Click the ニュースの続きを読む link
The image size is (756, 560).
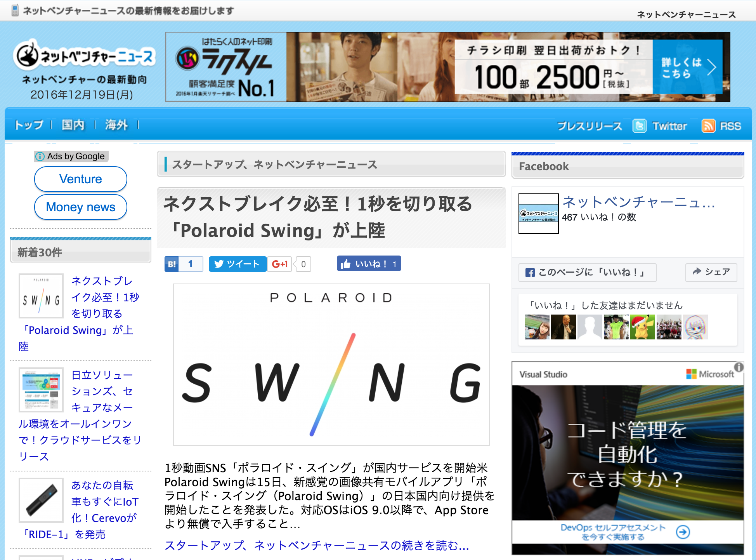tap(317, 545)
